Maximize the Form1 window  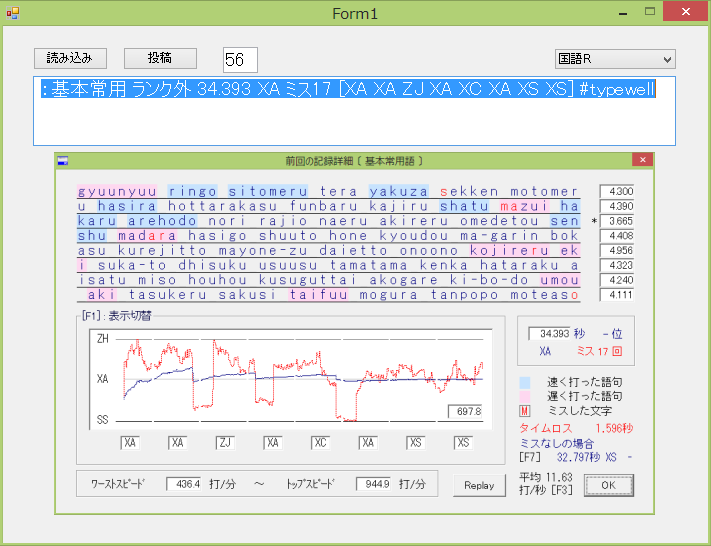click(x=650, y=12)
